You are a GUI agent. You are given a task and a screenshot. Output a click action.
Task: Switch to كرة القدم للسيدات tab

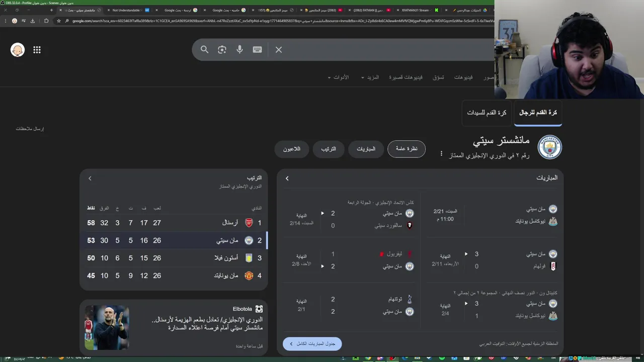point(487,113)
